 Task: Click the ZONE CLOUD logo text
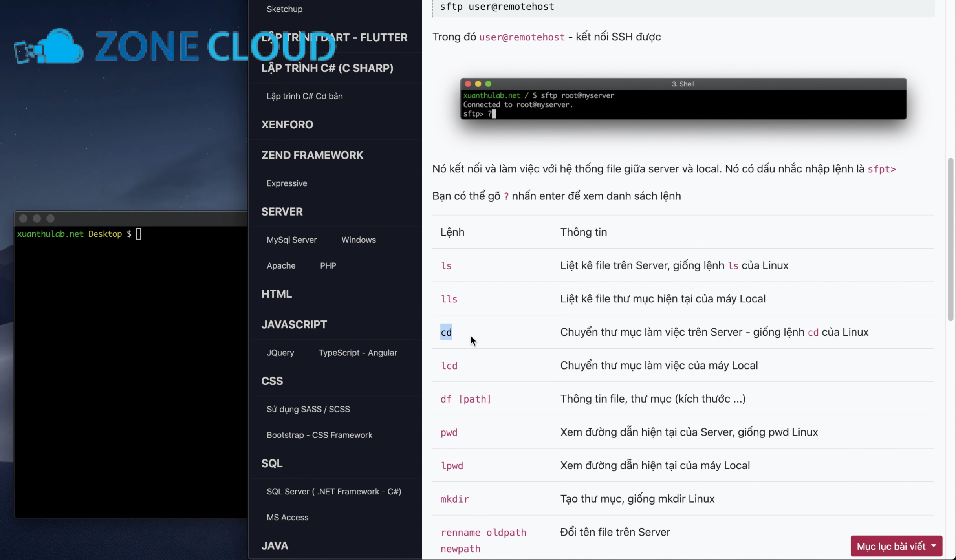coord(215,46)
